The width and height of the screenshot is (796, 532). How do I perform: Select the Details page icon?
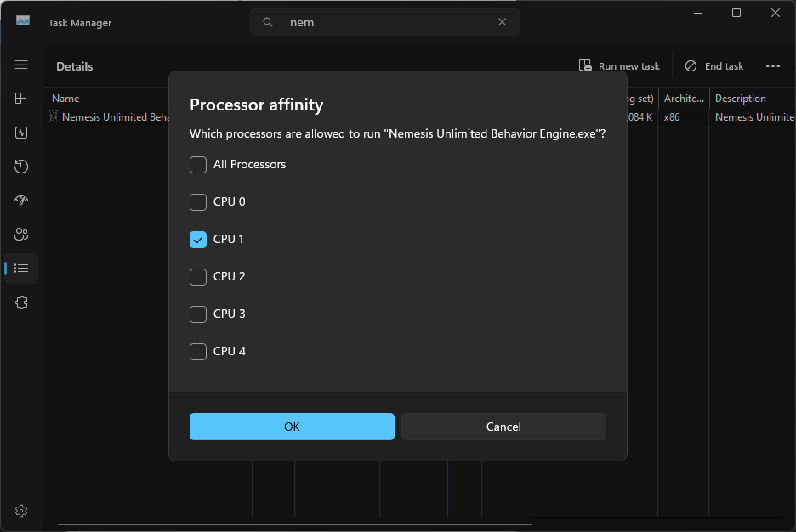[21, 269]
